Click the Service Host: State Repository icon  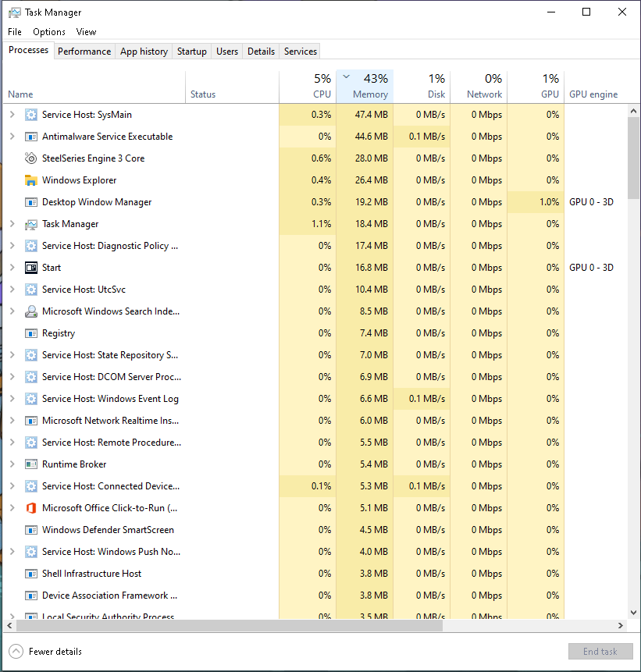[x=31, y=355]
